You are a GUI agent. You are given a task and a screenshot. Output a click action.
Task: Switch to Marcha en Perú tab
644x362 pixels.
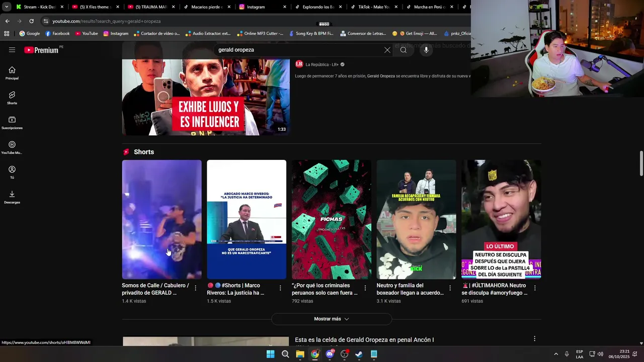(x=429, y=7)
